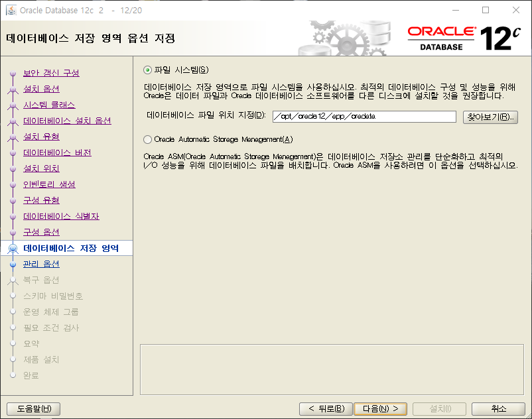This screenshot has height=419, width=532.
Task: Open the 구성 옵션 step link
Action: [x=41, y=232]
